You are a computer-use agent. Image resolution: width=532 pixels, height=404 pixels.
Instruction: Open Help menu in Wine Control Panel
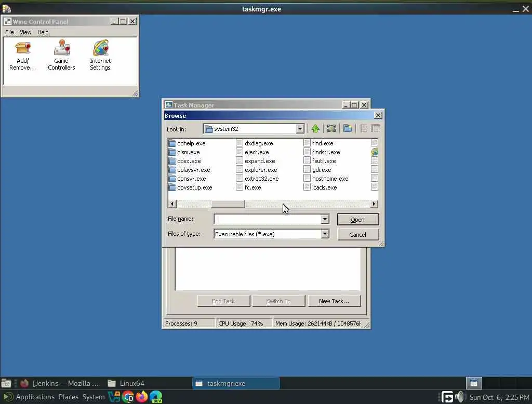[43, 32]
